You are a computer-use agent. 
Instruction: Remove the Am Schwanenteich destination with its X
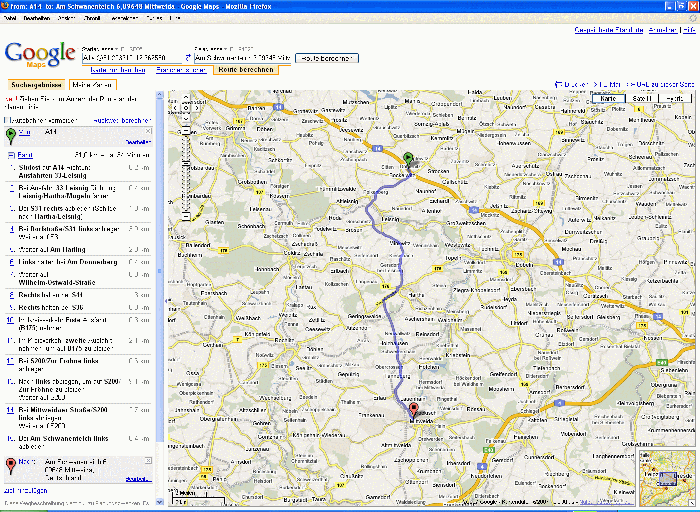pyautogui.click(x=149, y=461)
